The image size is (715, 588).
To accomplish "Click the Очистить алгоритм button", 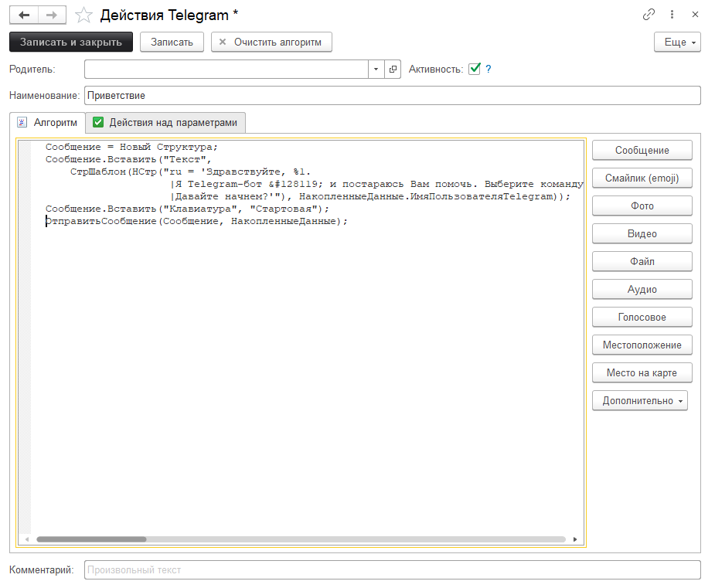I will (271, 42).
